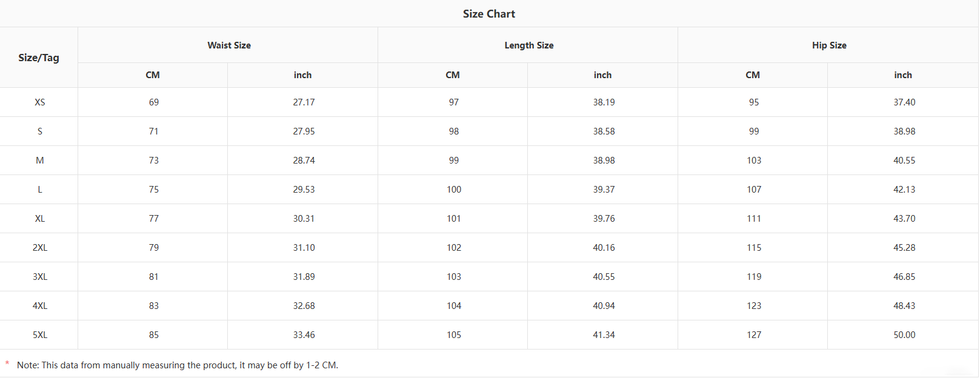Click the 2XL size row label
The image size is (980, 378).
40,248
